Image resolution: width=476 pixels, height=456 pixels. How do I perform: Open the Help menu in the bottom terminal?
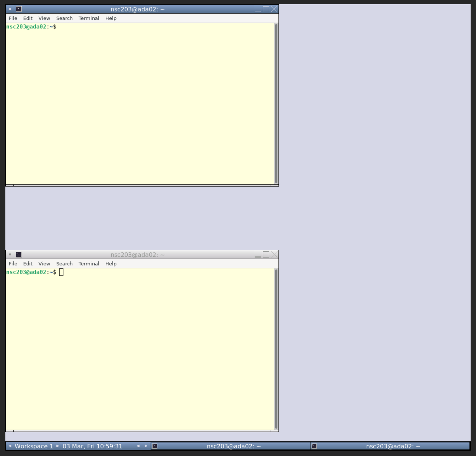tap(111, 264)
